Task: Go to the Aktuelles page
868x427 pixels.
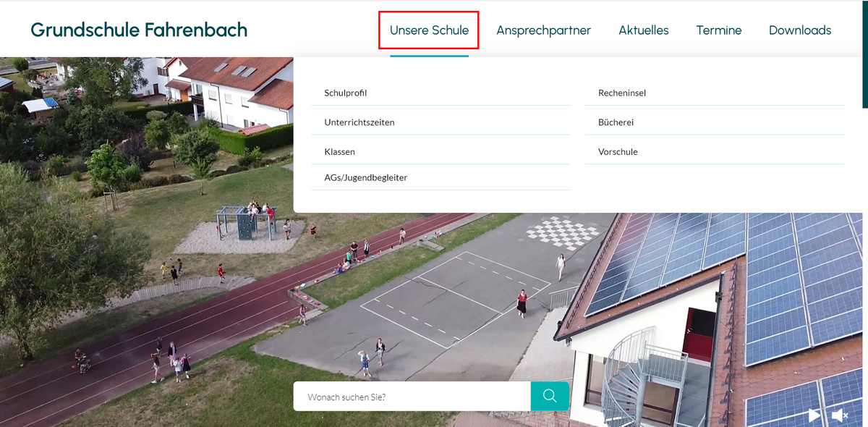Action: [x=644, y=30]
